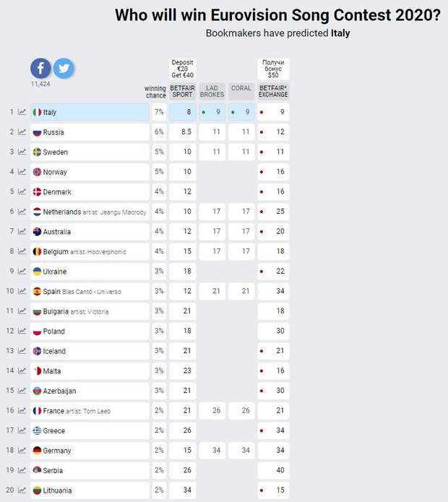Click the Germany flag icon
Viewport: 448px width, 502px height.
(37, 451)
